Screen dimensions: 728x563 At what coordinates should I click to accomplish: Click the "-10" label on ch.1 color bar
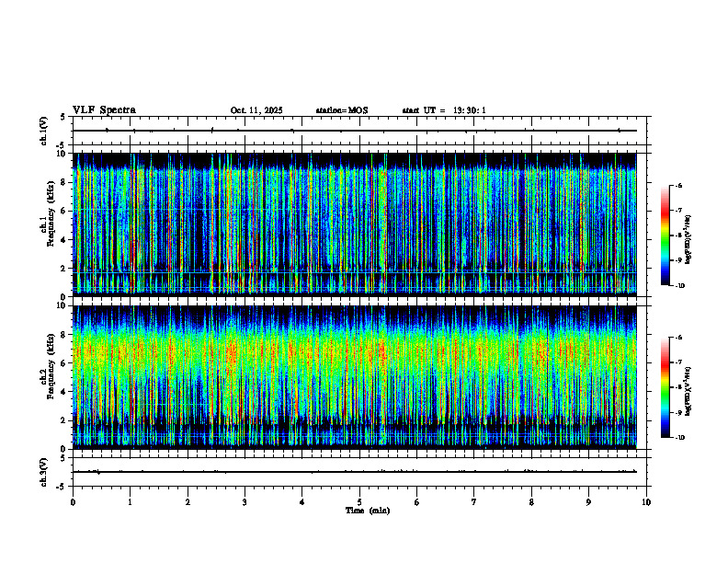coord(679,286)
